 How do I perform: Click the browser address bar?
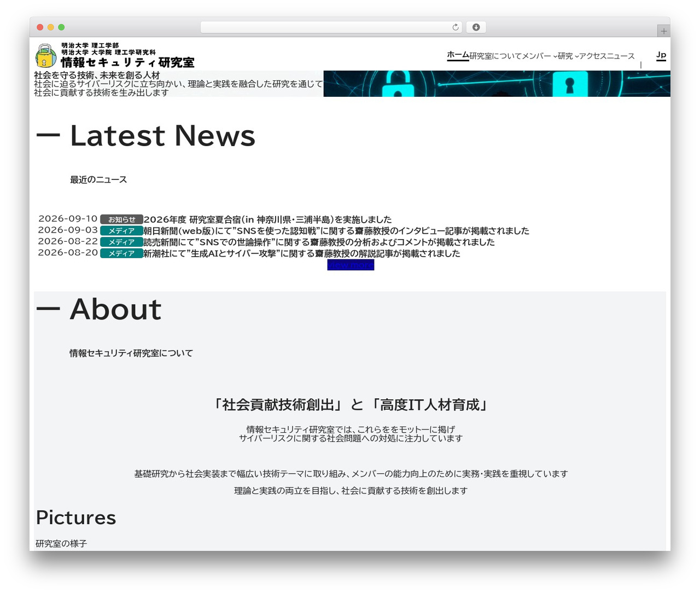click(x=331, y=27)
